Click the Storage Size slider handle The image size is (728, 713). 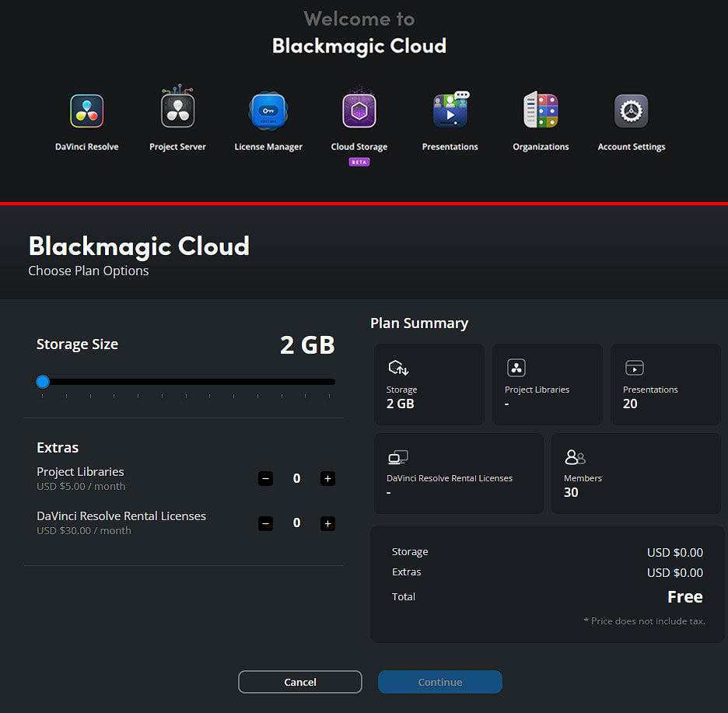pyautogui.click(x=43, y=382)
